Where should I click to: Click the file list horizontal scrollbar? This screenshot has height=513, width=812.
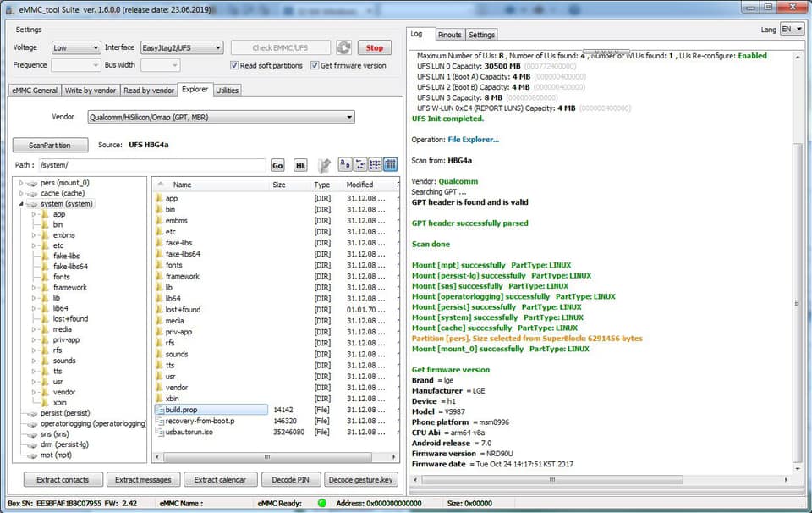coord(276,457)
